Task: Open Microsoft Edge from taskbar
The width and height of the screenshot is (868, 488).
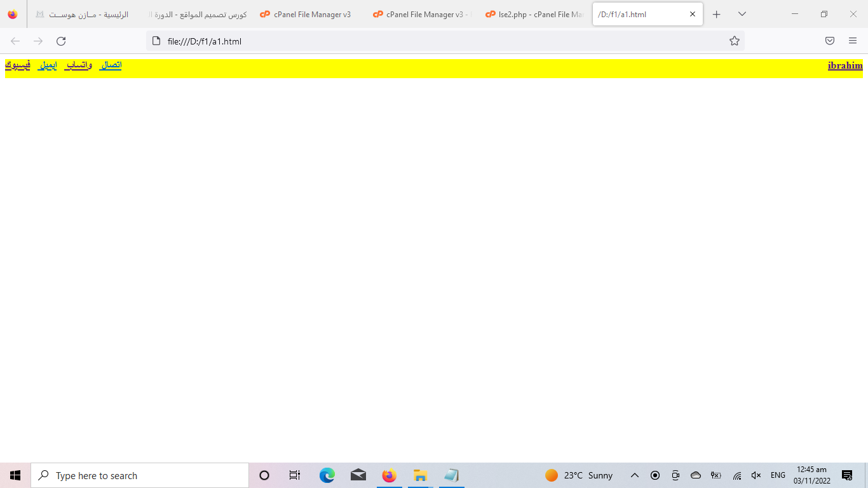Action: pos(327,475)
